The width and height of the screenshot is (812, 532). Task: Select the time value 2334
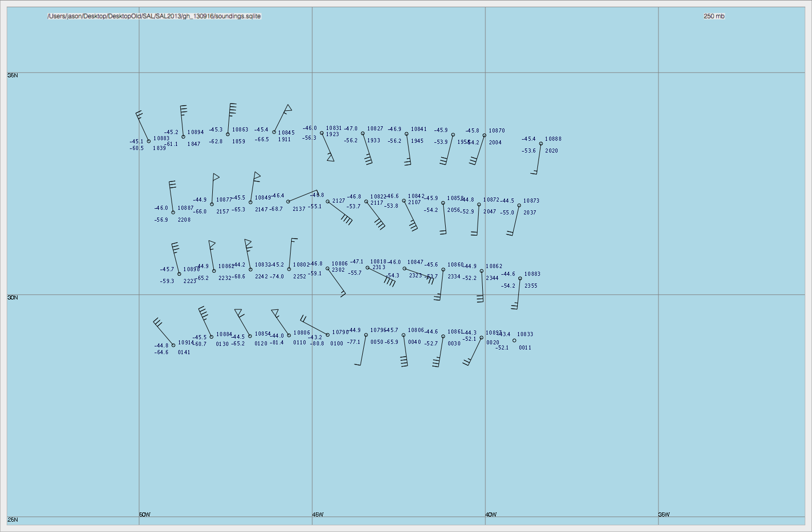coord(454,277)
